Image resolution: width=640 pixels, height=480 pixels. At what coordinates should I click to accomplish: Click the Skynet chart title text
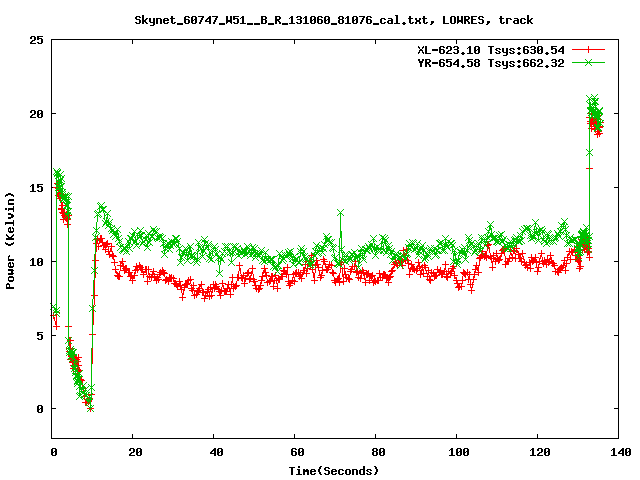point(334,20)
